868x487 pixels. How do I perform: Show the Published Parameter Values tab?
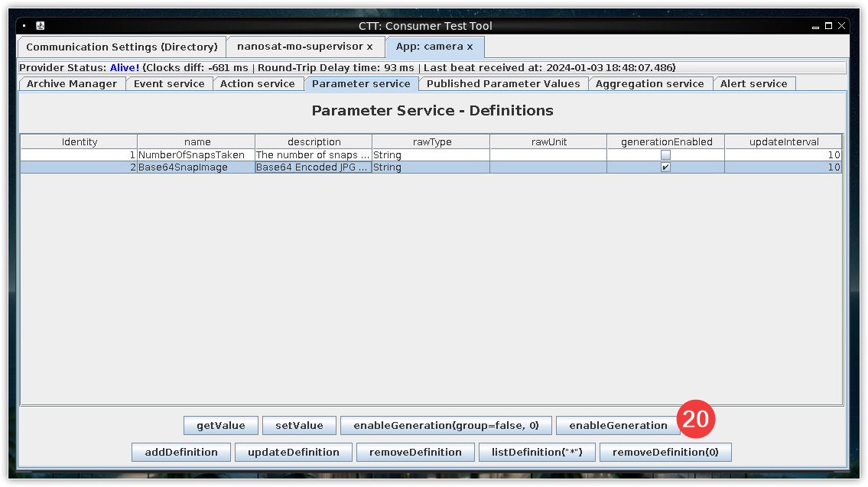[x=504, y=84]
